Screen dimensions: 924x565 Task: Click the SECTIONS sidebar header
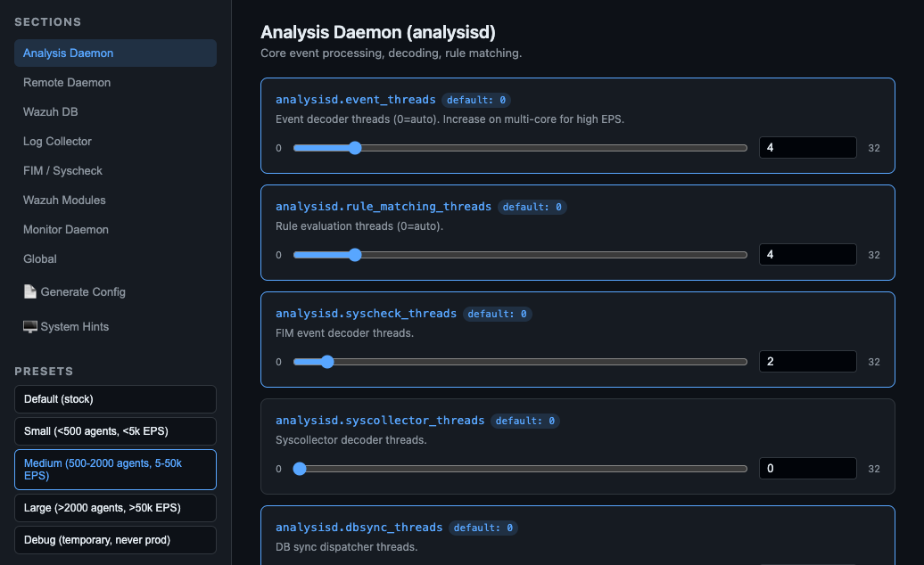[x=48, y=21]
